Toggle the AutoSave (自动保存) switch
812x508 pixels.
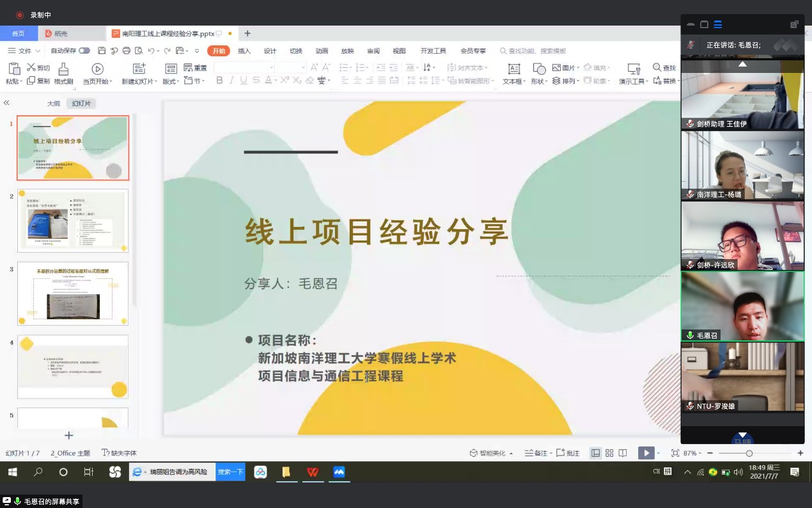[x=84, y=51]
